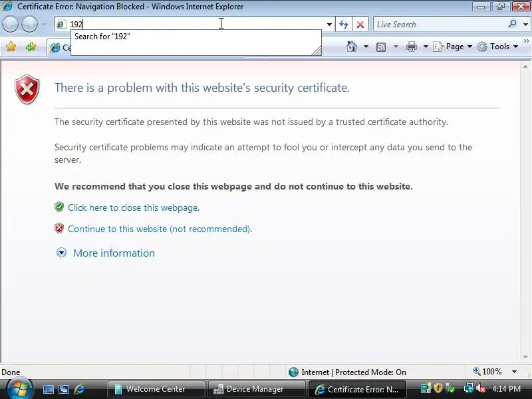Open the Windows Start orb
Viewport: 532px width, 399px height.
point(19,389)
